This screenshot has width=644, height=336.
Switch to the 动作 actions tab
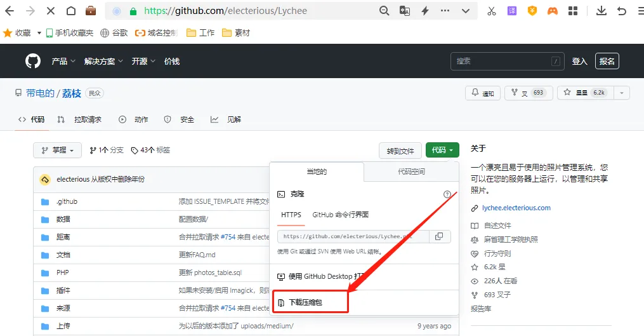133,119
